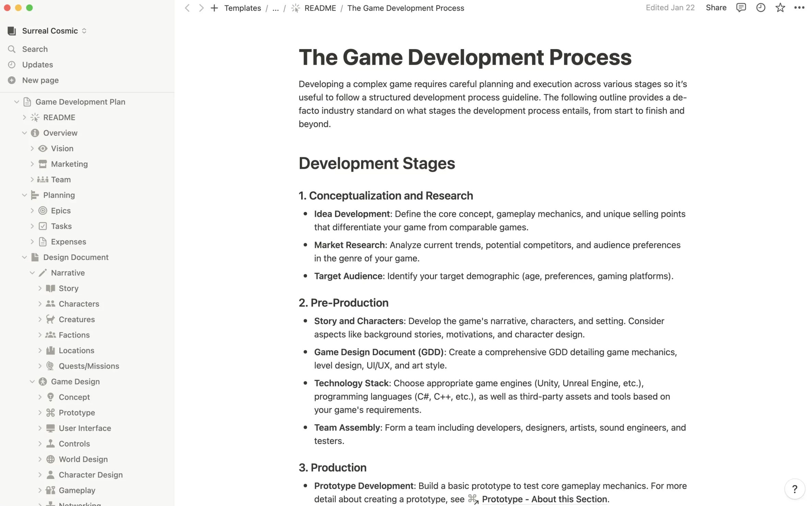Collapse the Overview section chevron
812x506 pixels.
[x=24, y=133]
